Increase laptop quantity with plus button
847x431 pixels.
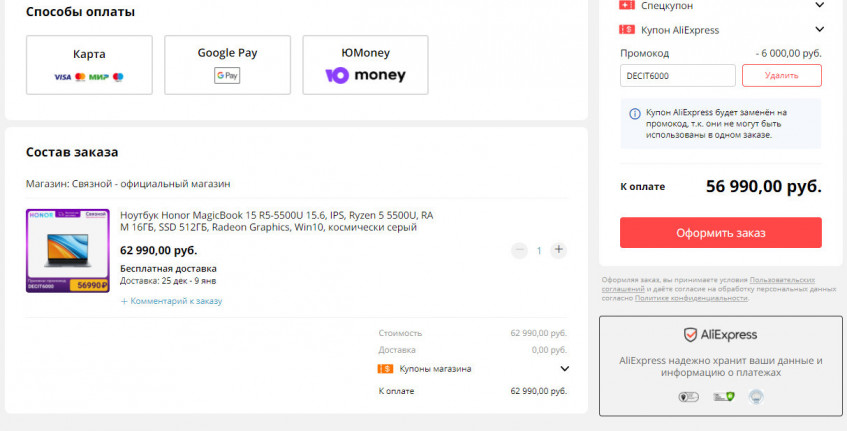pos(558,250)
